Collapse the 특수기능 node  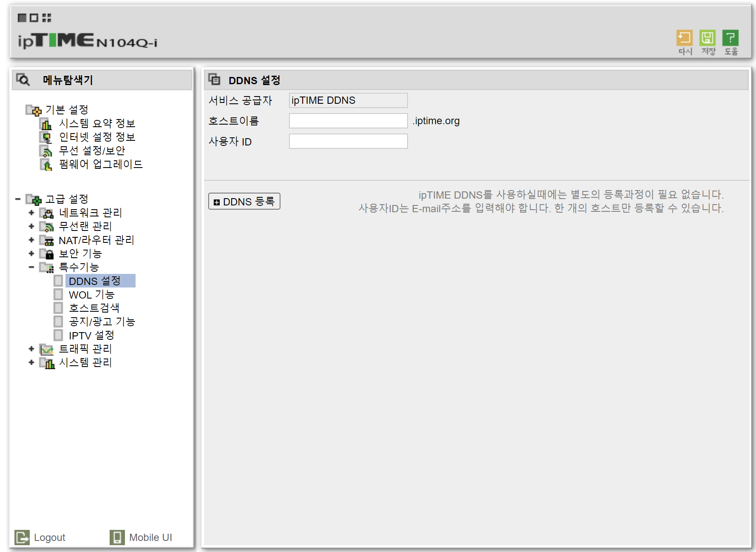pyautogui.click(x=31, y=267)
